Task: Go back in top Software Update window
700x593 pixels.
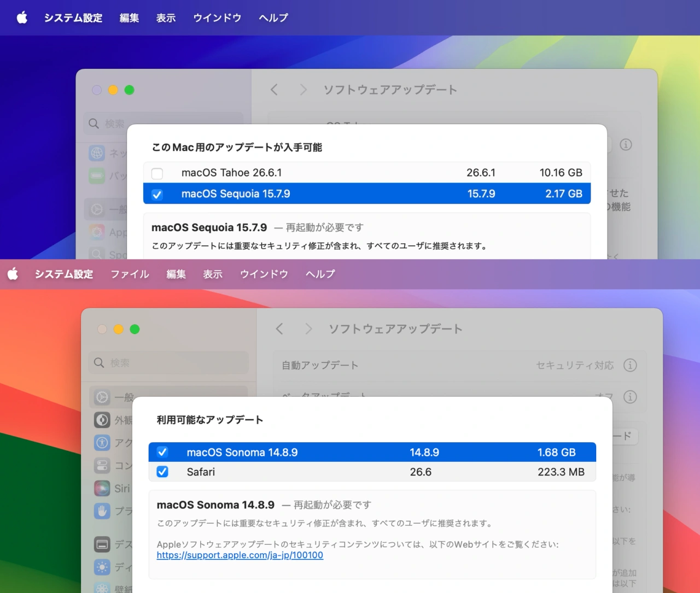Action: click(274, 90)
